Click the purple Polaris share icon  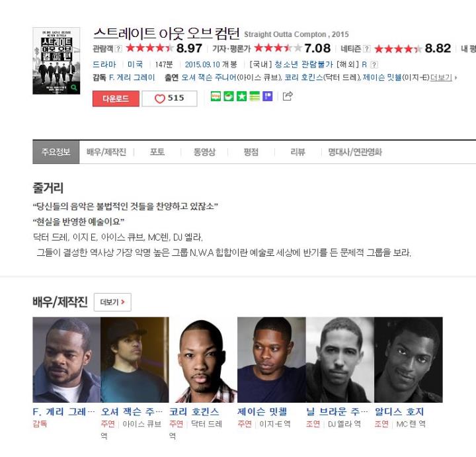268,97
